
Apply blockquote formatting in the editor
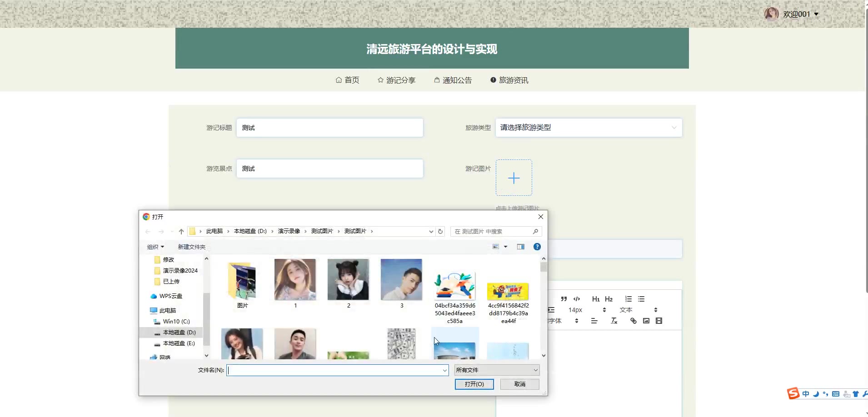coord(564,299)
